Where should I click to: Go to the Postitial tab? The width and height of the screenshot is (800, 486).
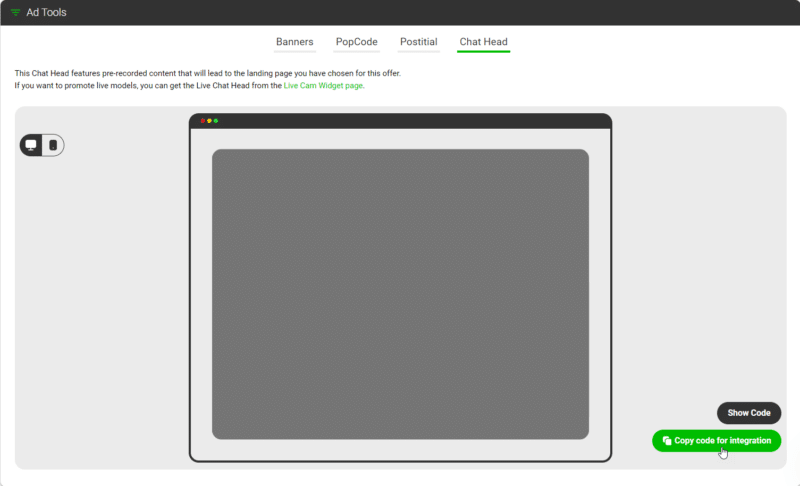(x=418, y=42)
